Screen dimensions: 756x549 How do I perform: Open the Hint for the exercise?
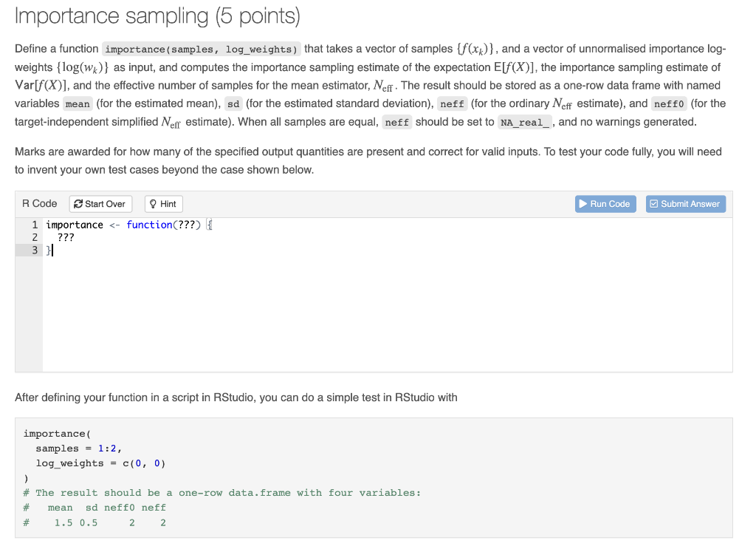pyautogui.click(x=163, y=203)
